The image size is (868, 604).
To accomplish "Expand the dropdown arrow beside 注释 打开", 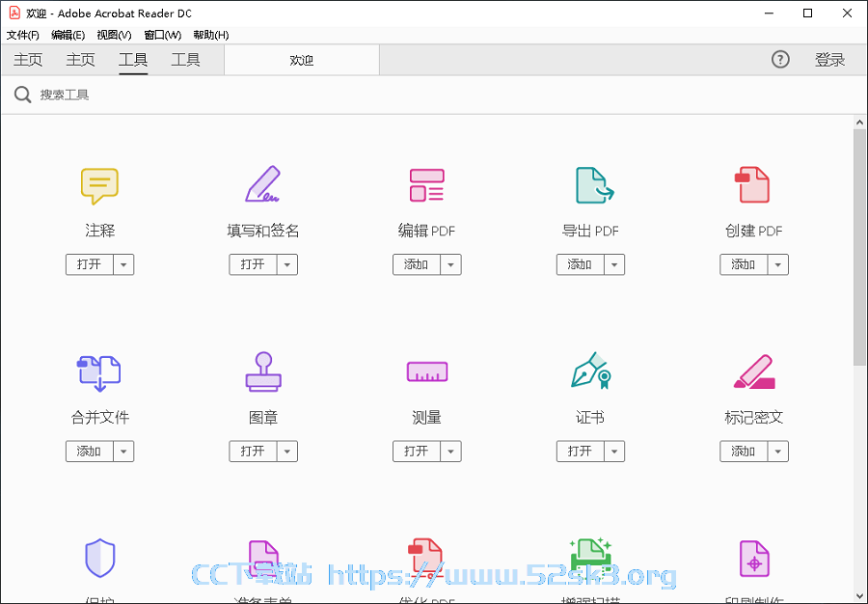I will click(x=123, y=264).
